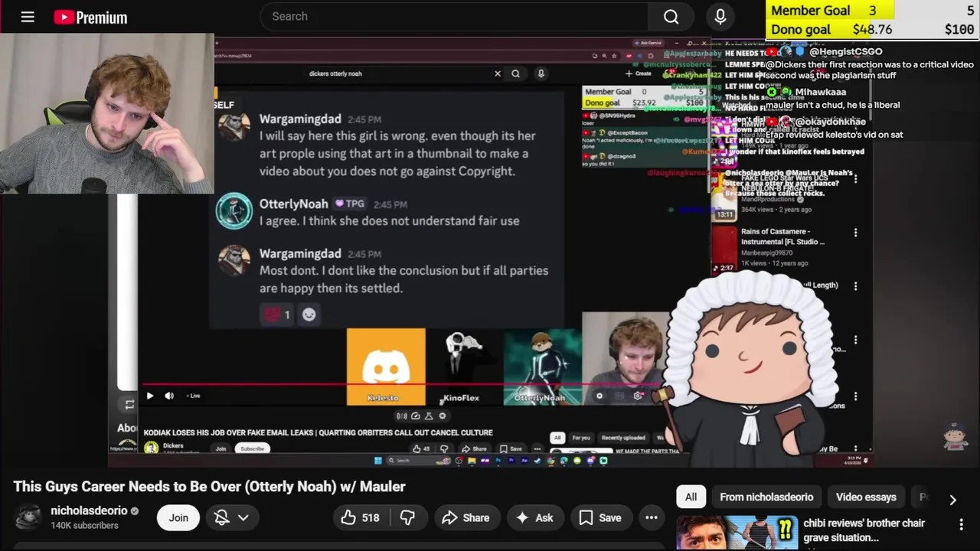Click the streamed page's voice search microphone
This screenshot has width=980, height=551.
tap(541, 73)
